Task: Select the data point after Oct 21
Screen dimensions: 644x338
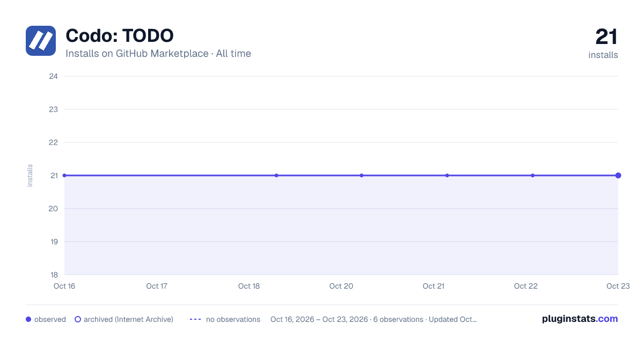Action: (x=447, y=175)
